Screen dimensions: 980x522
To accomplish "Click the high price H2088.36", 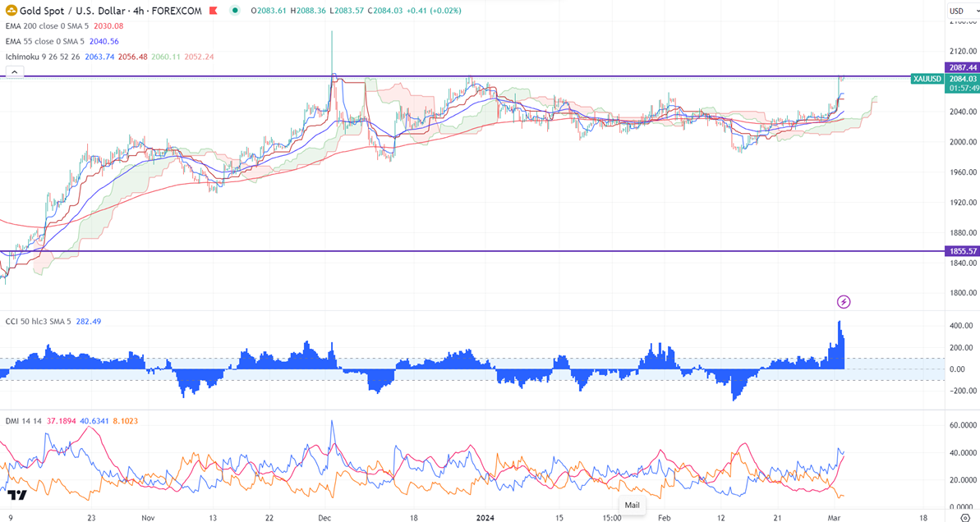I will 308,11.
